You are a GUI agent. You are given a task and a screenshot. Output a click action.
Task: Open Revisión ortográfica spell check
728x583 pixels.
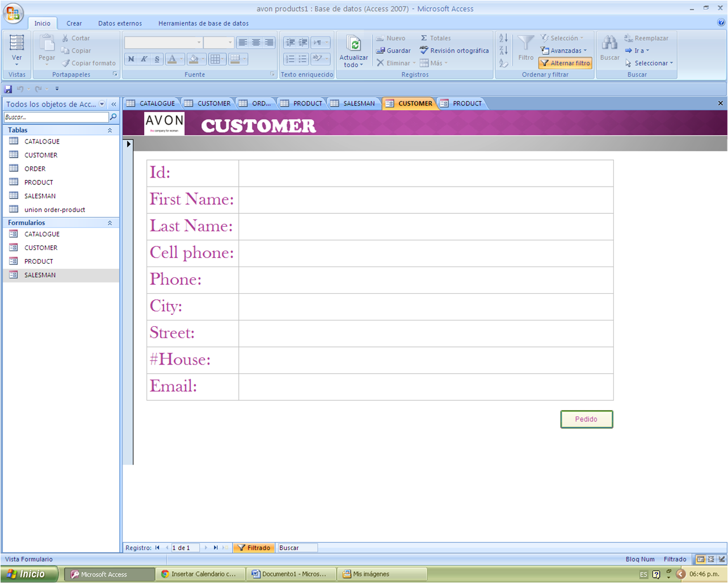(x=422, y=50)
